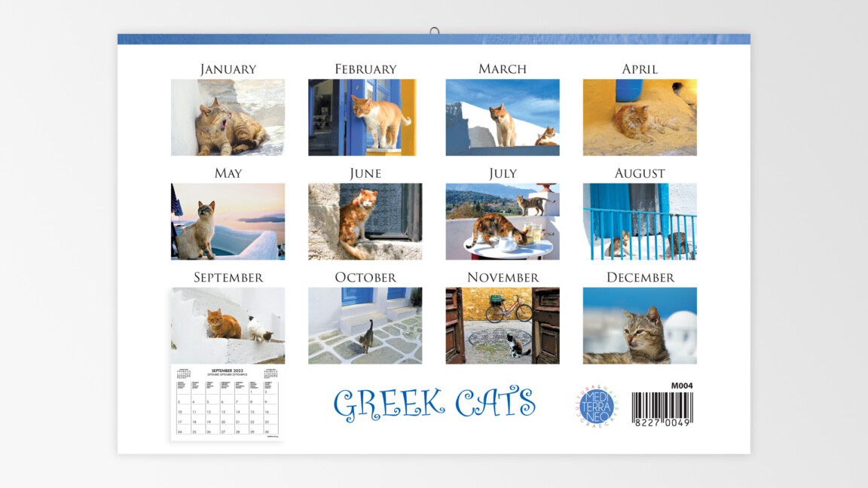Open the July cat on table photo
Viewport: 868px width, 488px height.
[x=503, y=221]
